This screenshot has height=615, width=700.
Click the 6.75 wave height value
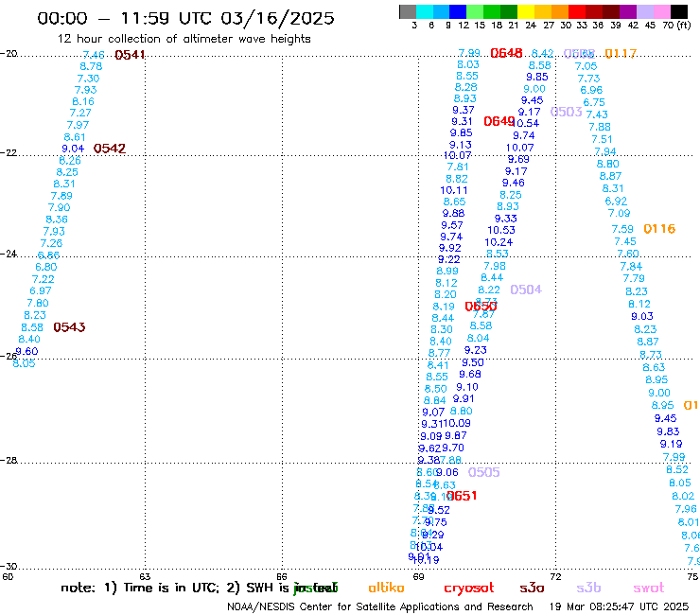pyautogui.click(x=594, y=102)
